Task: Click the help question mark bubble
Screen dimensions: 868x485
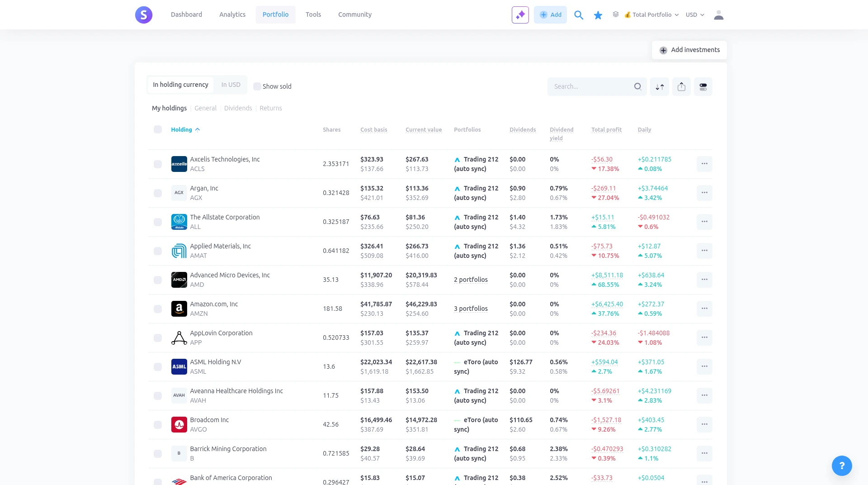Action: pos(842,466)
